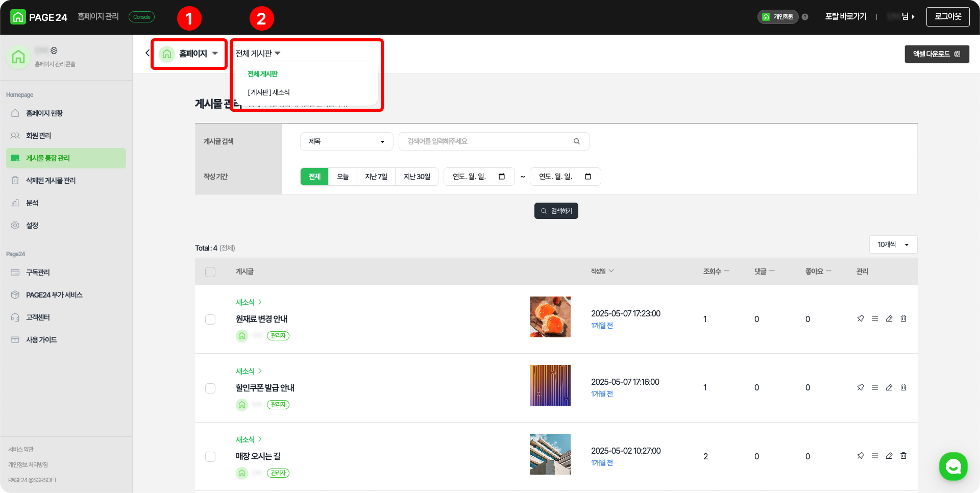The width and height of the screenshot is (980, 493).
Task: Open the 제목 search type dropdown
Action: point(347,141)
